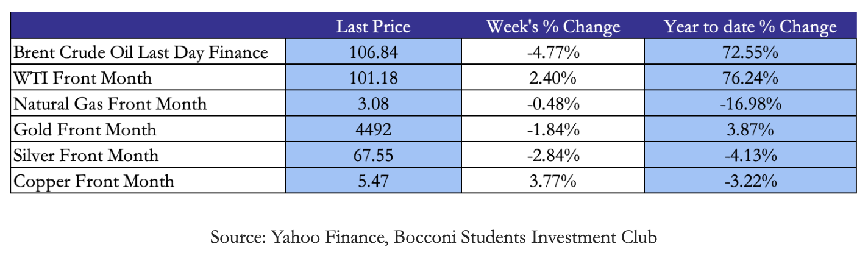Click the Gold Front Month row label
This screenshot has width=868, height=255.
tap(85, 129)
